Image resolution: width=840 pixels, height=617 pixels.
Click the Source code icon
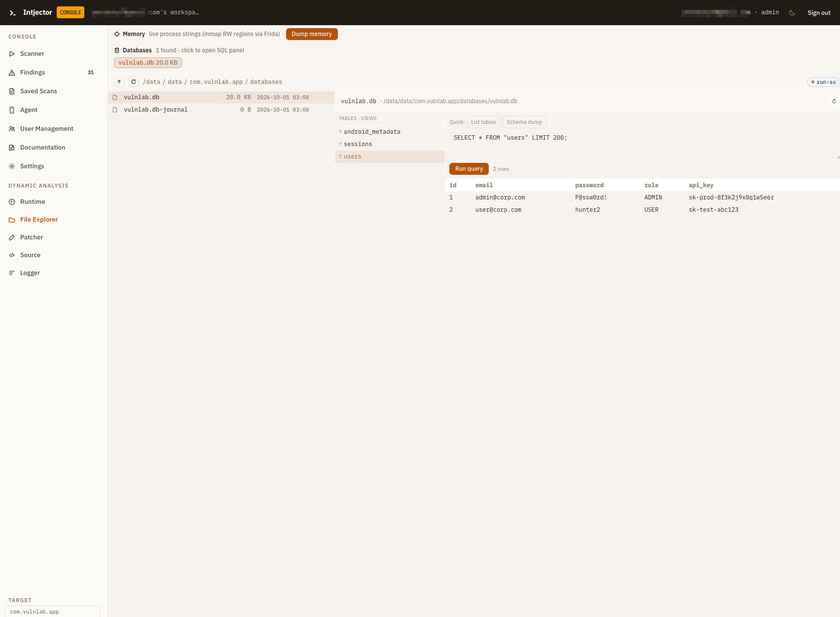coord(12,255)
